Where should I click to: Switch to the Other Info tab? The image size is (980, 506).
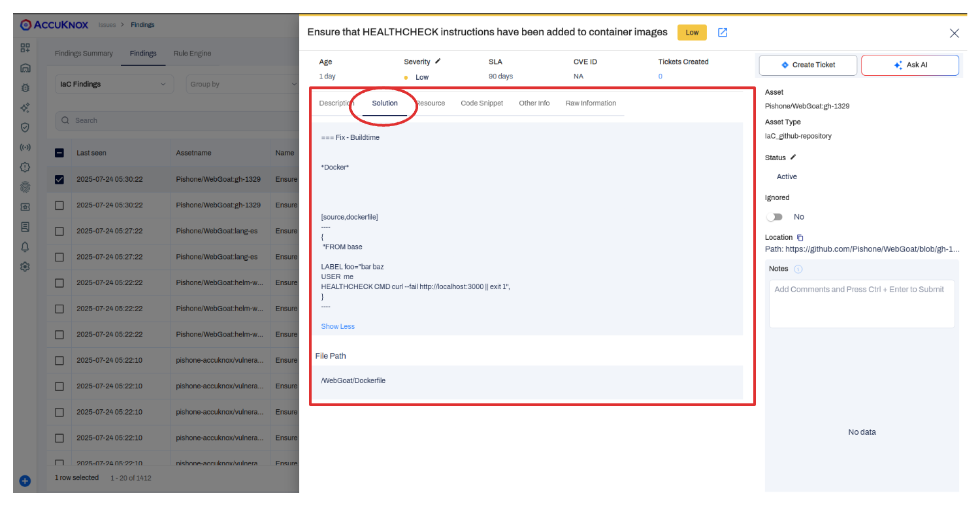534,103
